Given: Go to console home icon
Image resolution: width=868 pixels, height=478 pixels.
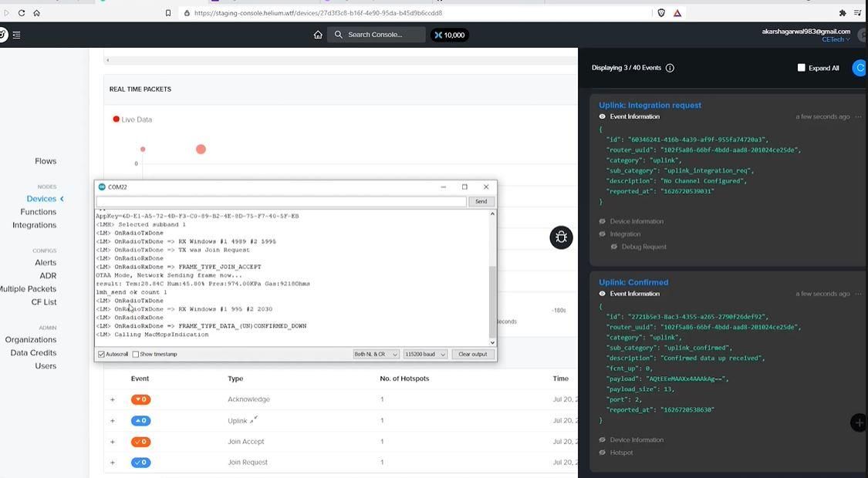Looking at the screenshot, I should point(318,35).
